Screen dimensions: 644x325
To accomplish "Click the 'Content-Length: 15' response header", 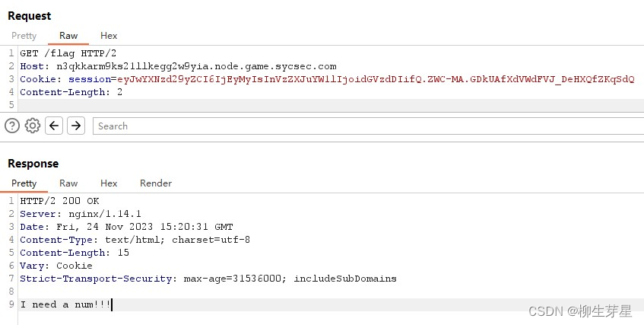I will coord(75,253).
